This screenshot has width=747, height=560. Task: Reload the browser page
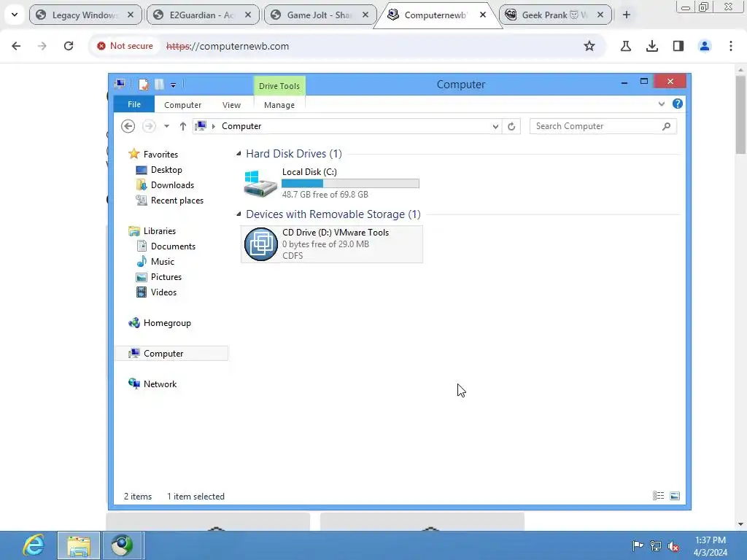pyautogui.click(x=69, y=46)
